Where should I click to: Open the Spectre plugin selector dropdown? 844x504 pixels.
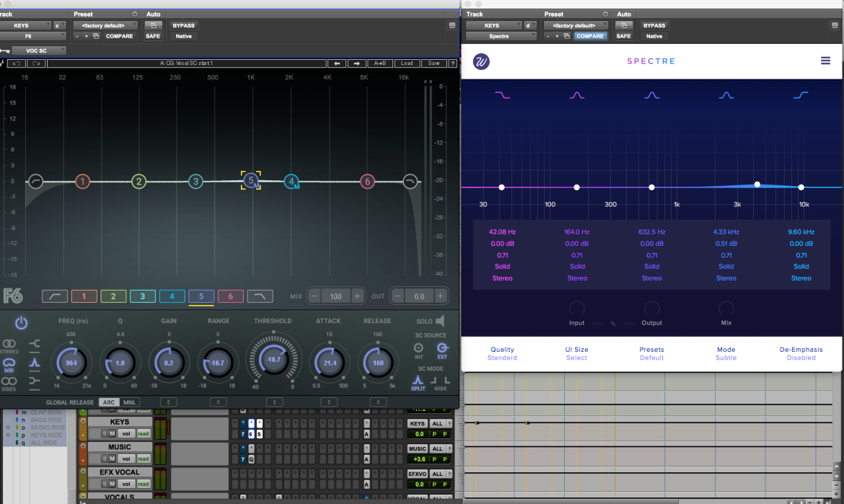[x=501, y=36]
